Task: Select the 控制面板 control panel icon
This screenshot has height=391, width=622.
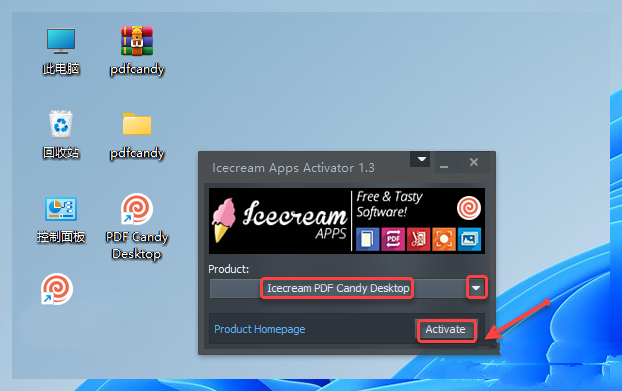Action: (x=61, y=219)
